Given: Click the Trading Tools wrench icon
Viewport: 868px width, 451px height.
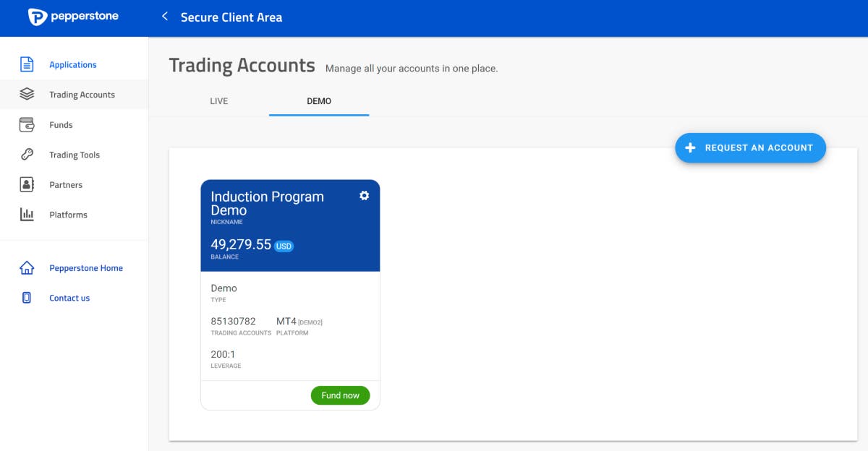Looking at the screenshot, I should click(x=27, y=154).
